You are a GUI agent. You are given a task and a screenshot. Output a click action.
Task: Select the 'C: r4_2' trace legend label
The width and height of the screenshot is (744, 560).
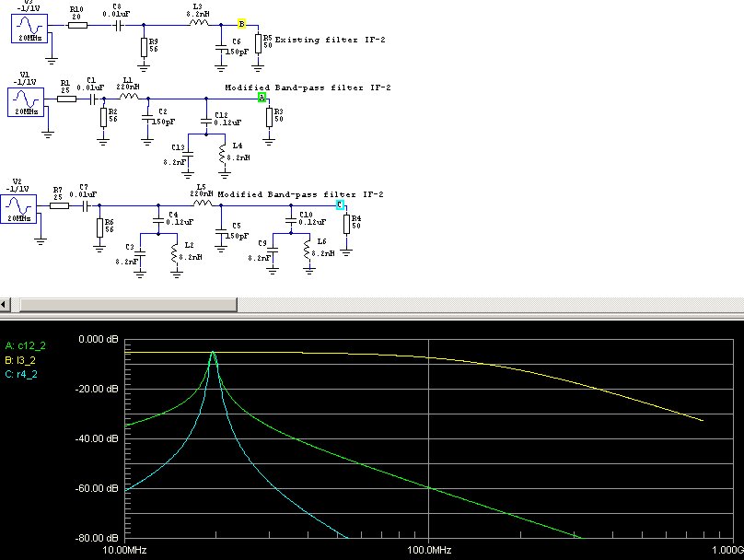coord(21,374)
